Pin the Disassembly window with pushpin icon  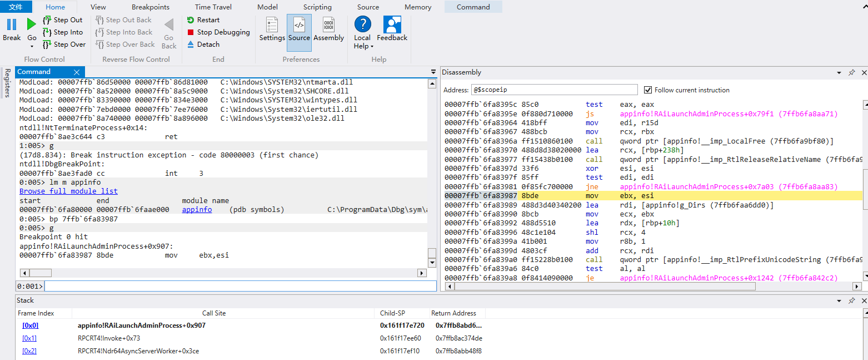tap(851, 72)
